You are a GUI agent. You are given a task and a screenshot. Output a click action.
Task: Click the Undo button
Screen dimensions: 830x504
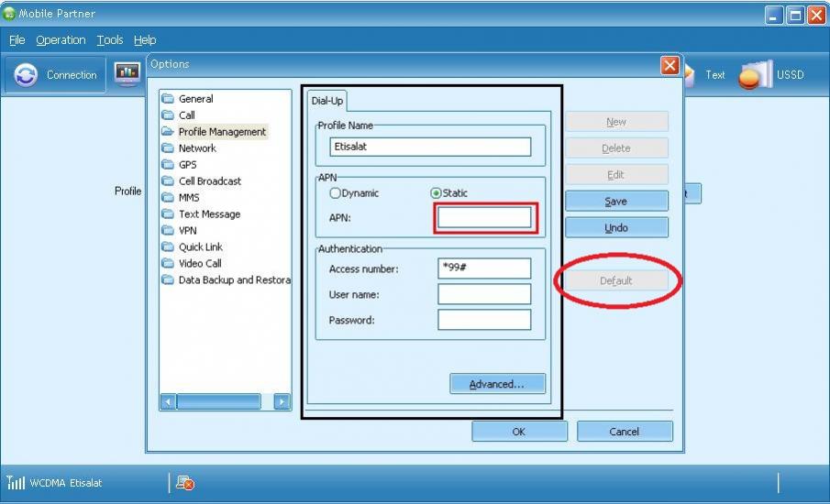(616, 227)
